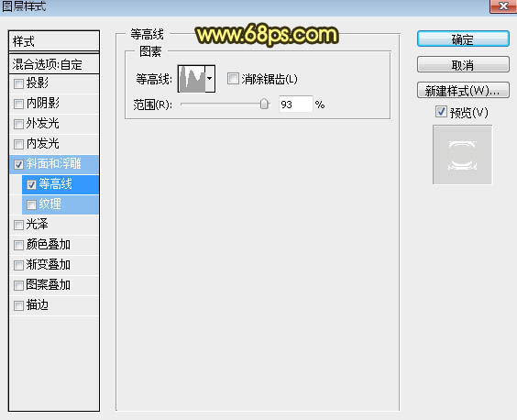Viewport: 517px width, 420px height.
Task: Click the 范围 range slider handle
Action: 264,104
